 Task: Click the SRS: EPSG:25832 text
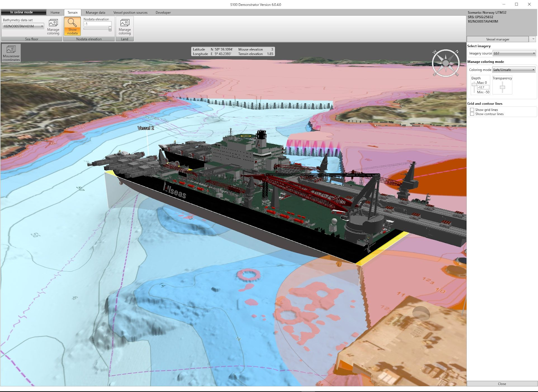[x=480, y=17]
